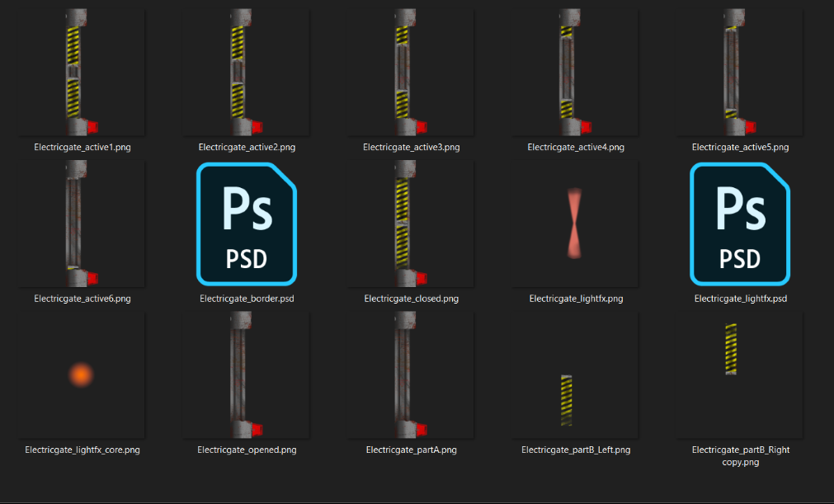The width and height of the screenshot is (834, 504).
Task: Select the Electricgate_active2.png thumbnail
Action: click(247, 73)
